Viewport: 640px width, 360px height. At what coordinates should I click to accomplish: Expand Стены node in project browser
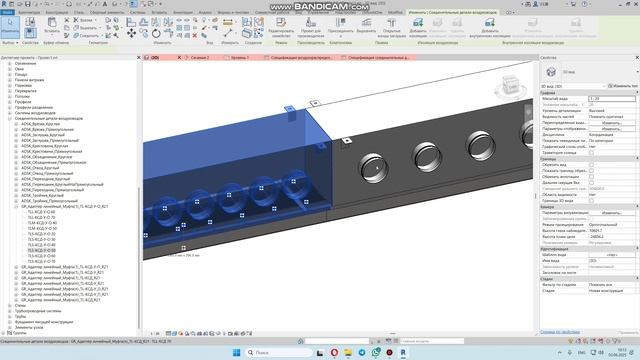[9, 305]
